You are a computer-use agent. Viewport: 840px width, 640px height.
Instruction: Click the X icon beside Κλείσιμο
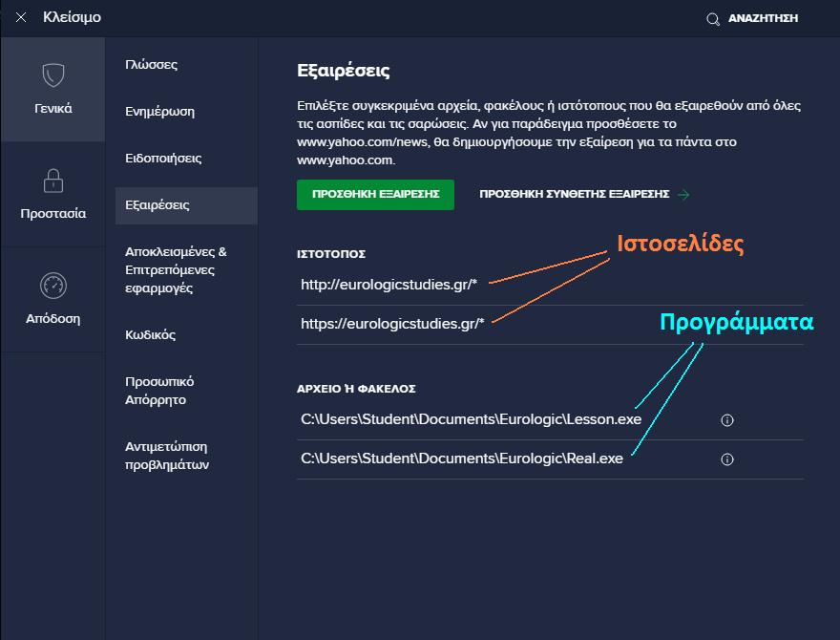(x=21, y=16)
